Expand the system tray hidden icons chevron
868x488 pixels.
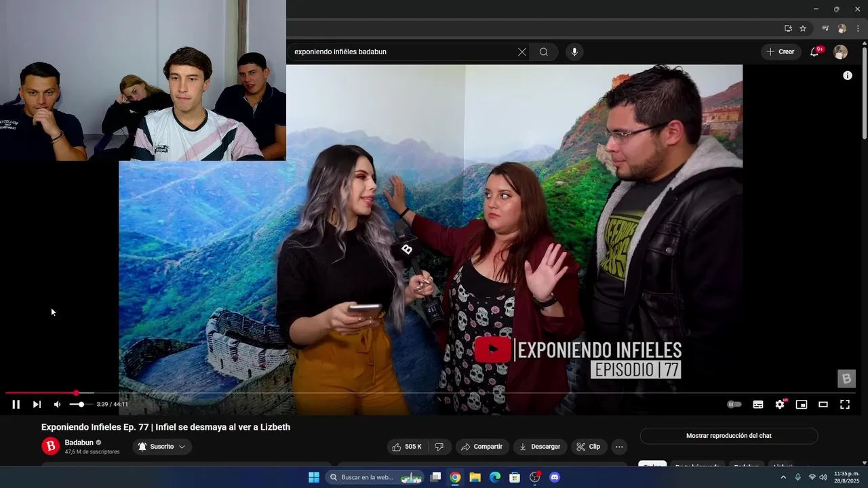click(x=783, y=477)
